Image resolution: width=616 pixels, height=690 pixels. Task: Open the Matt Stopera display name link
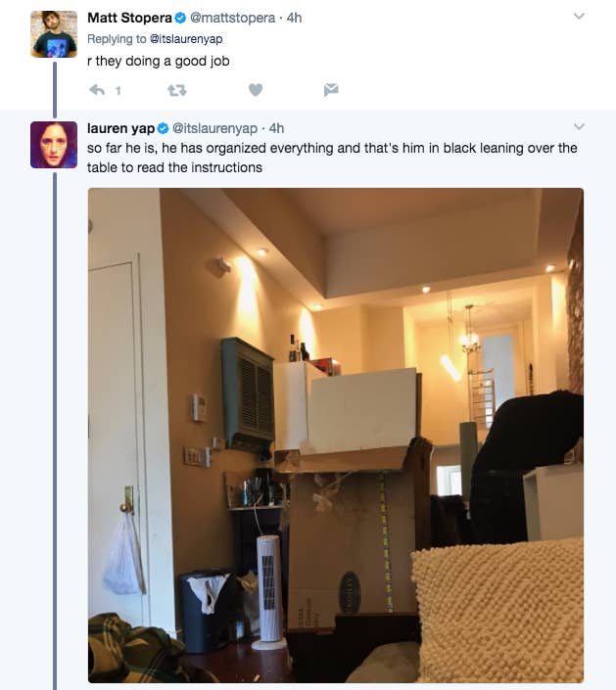click(129, 18)
